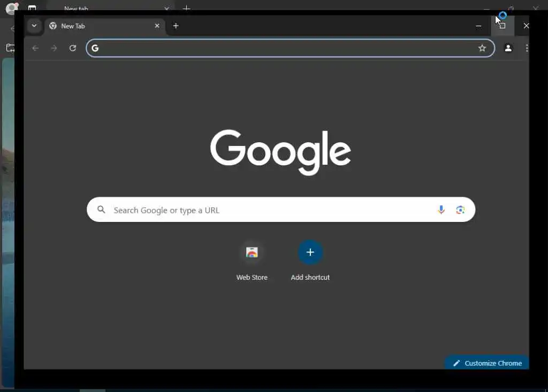Click the tab actions icon in background browser

[x=32, y=7]
